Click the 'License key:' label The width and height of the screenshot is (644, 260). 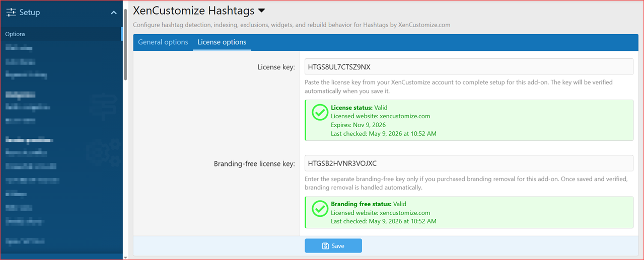coord(276,67)
